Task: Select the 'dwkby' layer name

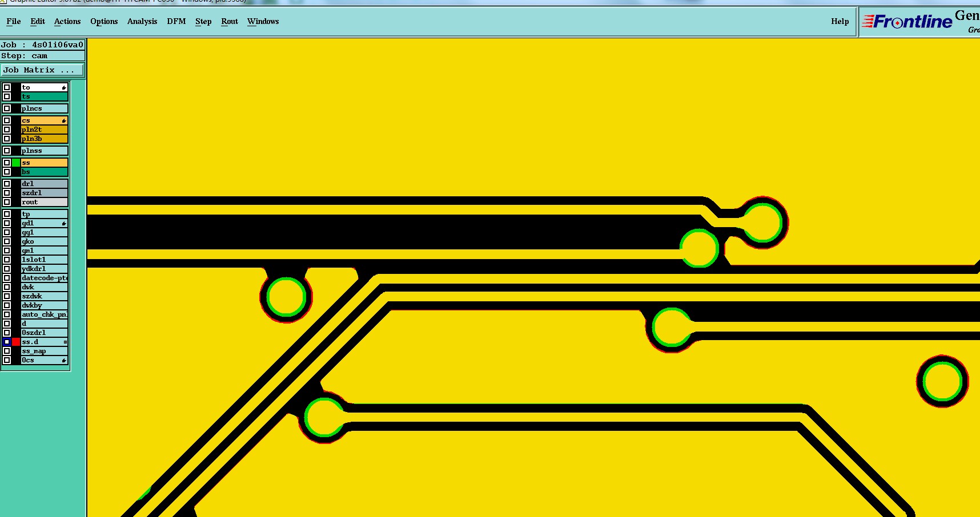Action: click(45, 305)
